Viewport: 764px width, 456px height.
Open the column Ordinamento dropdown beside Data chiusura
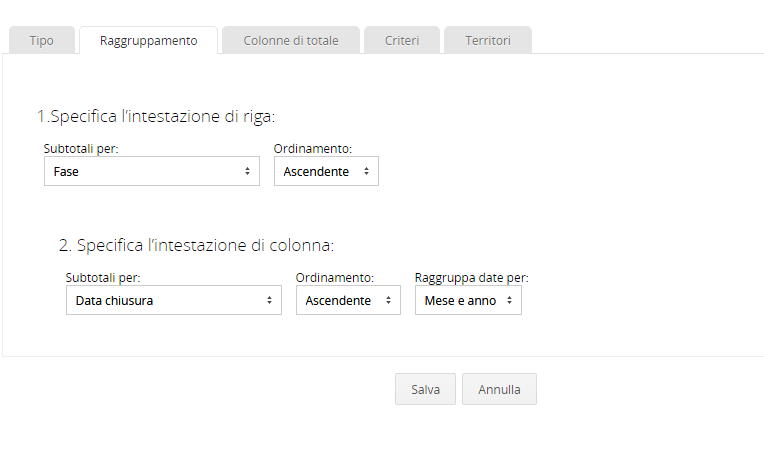(x=348, y=300)
